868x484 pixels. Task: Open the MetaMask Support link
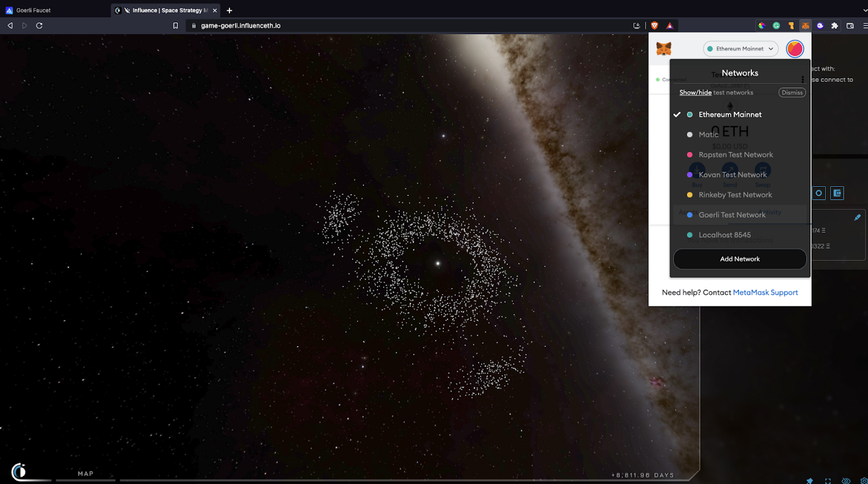(x=765, y=292)
